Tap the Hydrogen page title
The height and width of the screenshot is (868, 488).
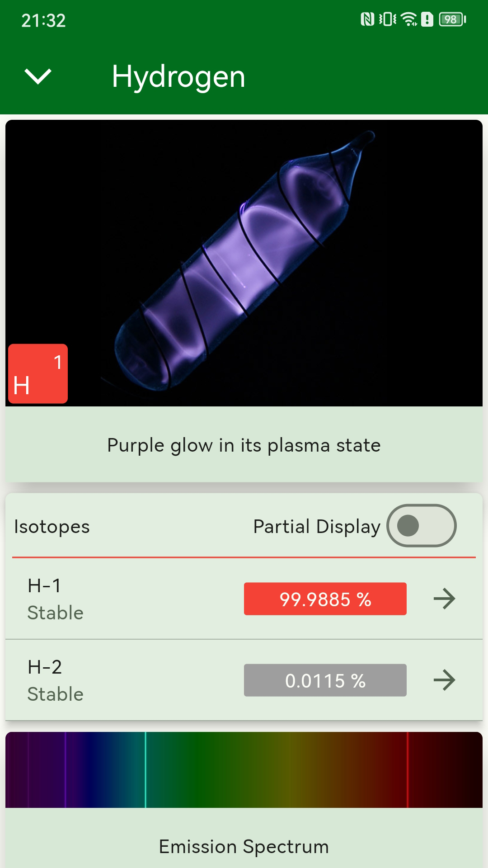tap(178, 76)
